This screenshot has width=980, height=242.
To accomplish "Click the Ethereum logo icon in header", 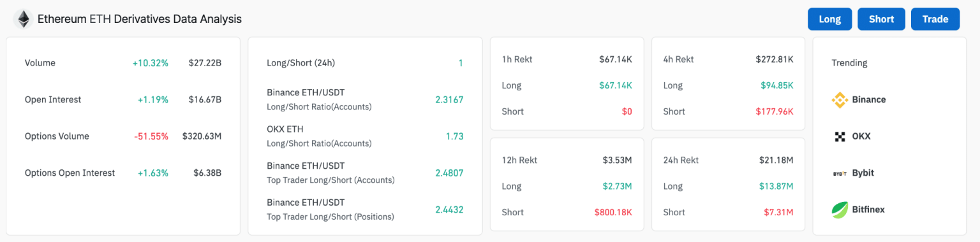I will point(24,19).
